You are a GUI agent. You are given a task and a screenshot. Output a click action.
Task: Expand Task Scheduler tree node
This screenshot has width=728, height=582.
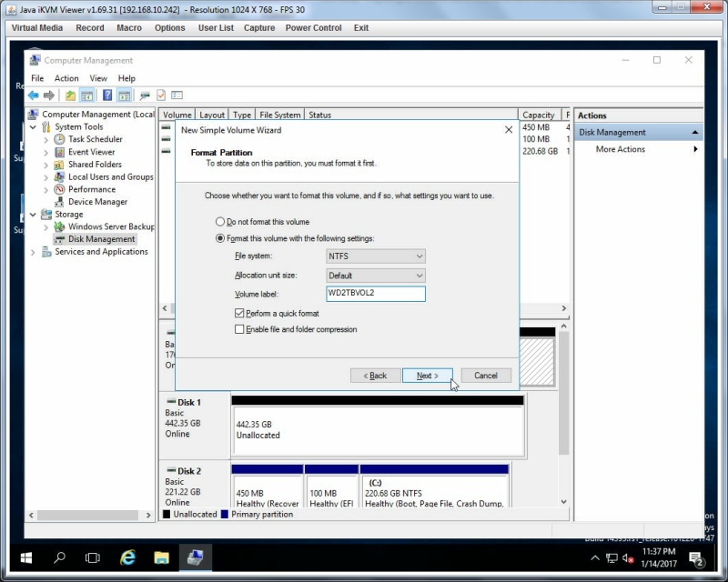coord(45,139)
